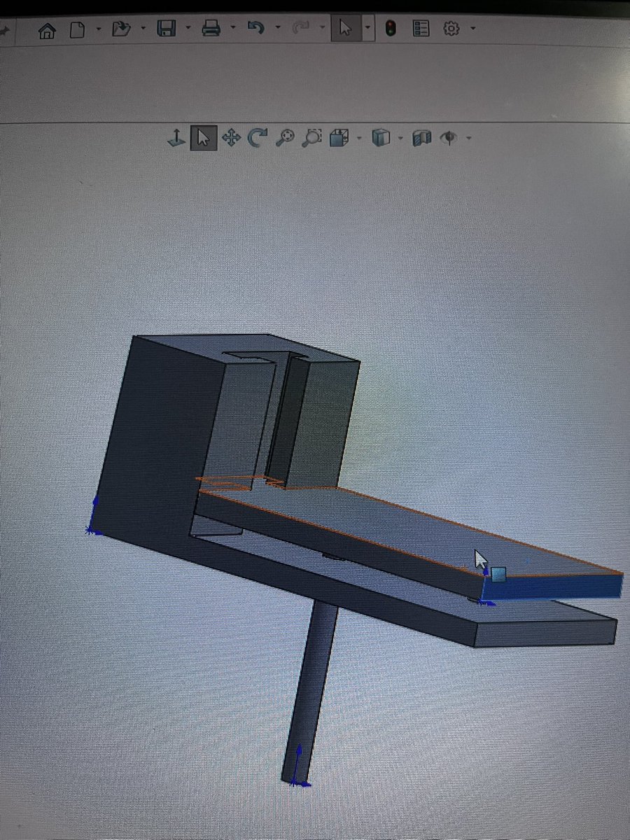Undo the last action
630x840 pixels.
coord(256,29)
